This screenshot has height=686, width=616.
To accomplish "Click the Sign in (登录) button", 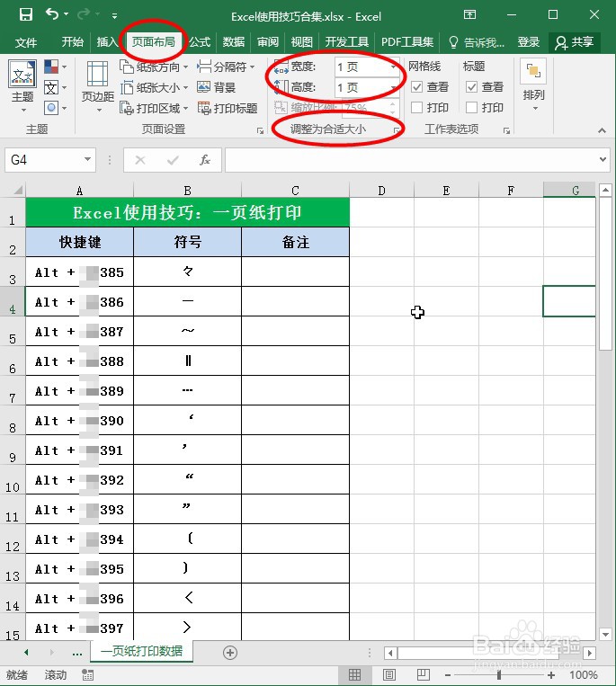I will (528, 42).
